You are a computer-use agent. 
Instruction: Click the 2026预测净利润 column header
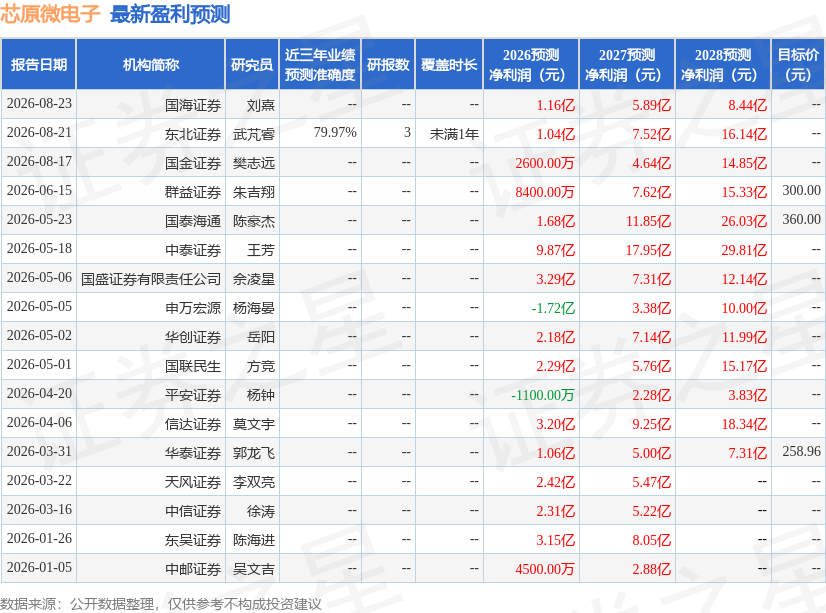[530, 65]
